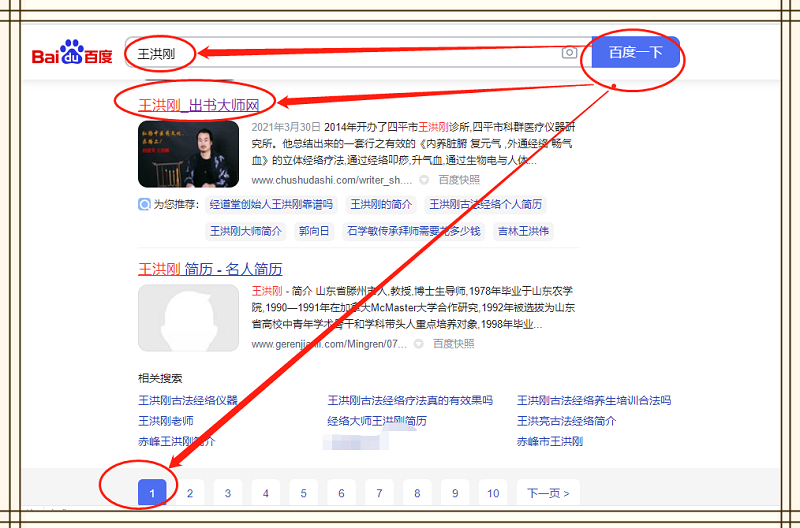Image resolution: width=800 pixels, height=528 pixels.
Task: Click the 百度一下 search button
Action: point(636,52)
